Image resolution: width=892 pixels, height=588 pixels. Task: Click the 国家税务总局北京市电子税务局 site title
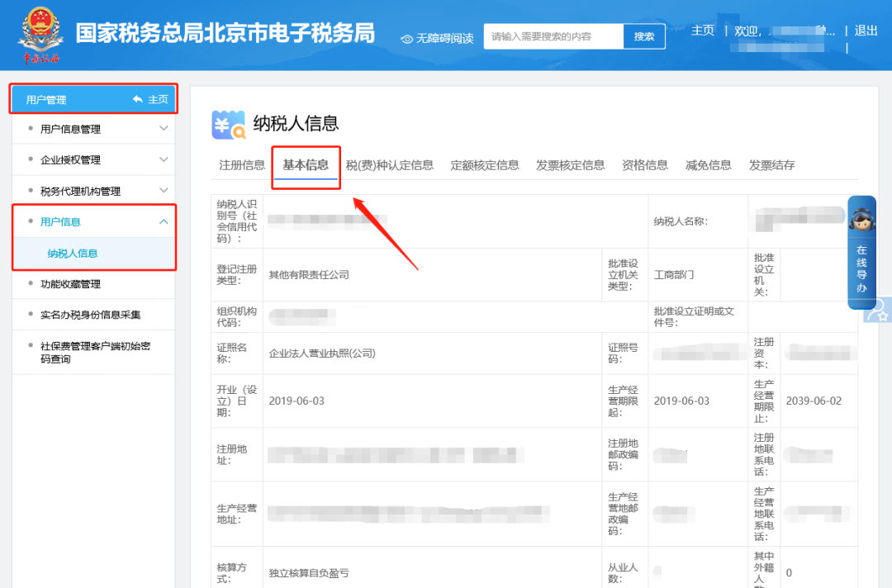pyautogui.click(x=225, y=33)
